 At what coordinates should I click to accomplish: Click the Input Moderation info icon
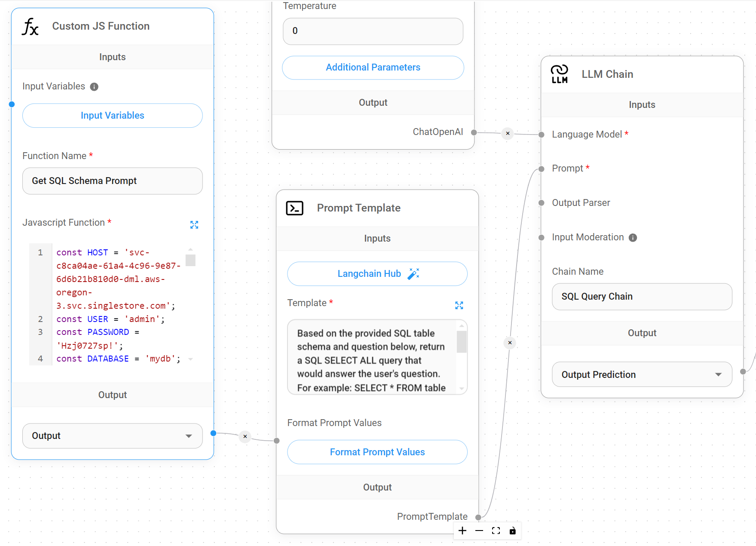tap(633, 238)
